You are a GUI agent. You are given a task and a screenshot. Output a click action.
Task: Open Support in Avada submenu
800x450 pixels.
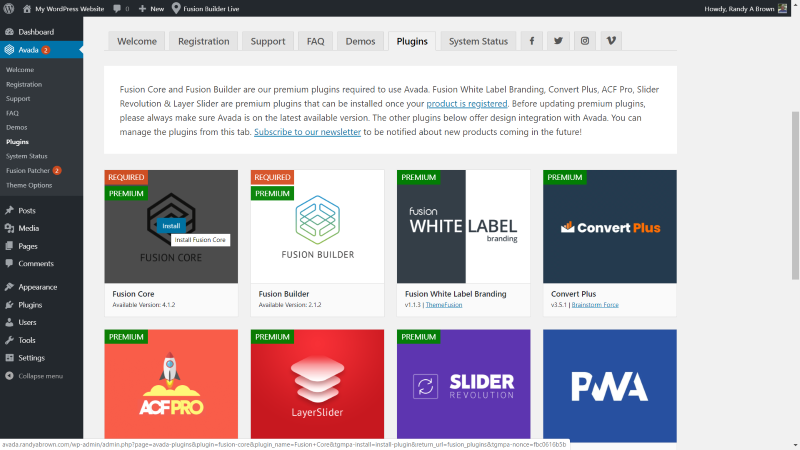pyautogui.click(x=18, y=98)
